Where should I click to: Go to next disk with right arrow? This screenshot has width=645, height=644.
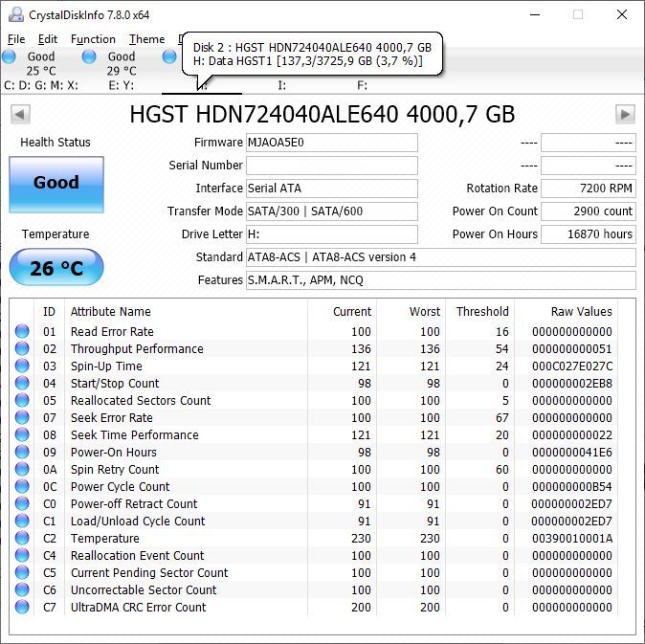point(625,114)
